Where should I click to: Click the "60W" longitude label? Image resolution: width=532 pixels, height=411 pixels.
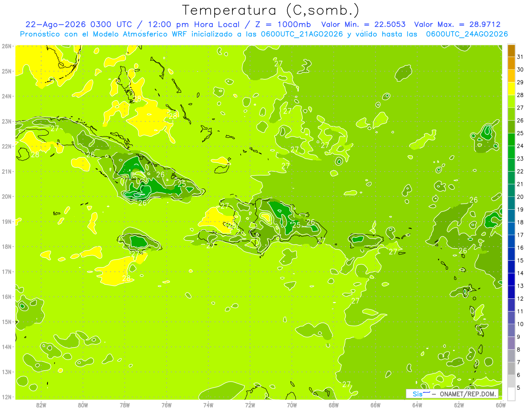(x=501, y=405)
